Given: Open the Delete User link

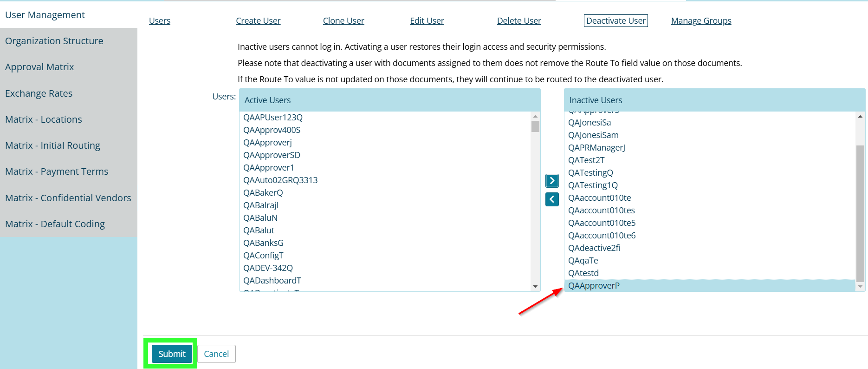Looking at the screenshot, I should (519, 21).
